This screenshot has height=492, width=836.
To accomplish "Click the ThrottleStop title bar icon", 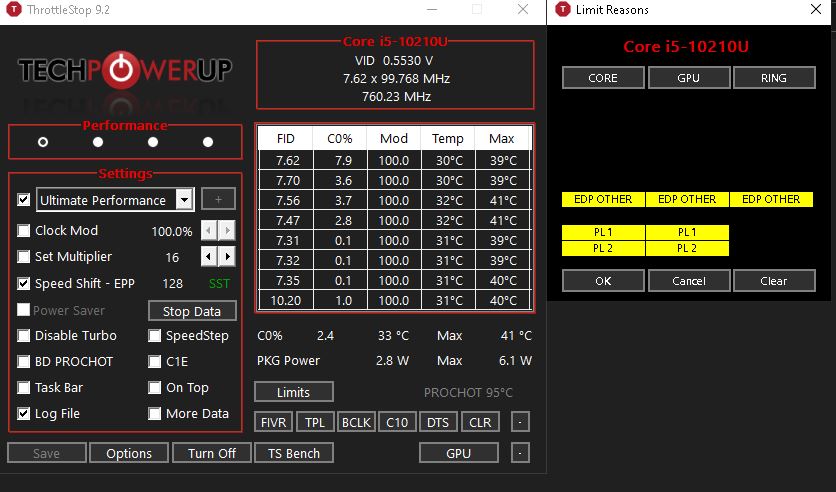I will coord(13,10).
